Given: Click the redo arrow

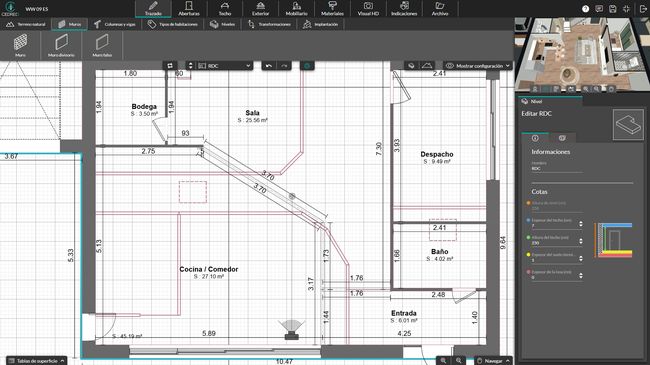Looking at the screenshot, I should click(284, 66).
